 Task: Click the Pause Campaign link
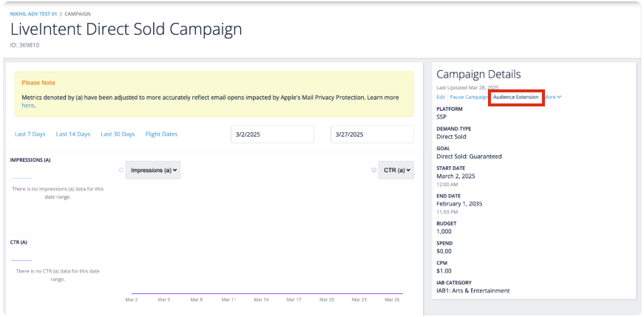pos(469,97)
